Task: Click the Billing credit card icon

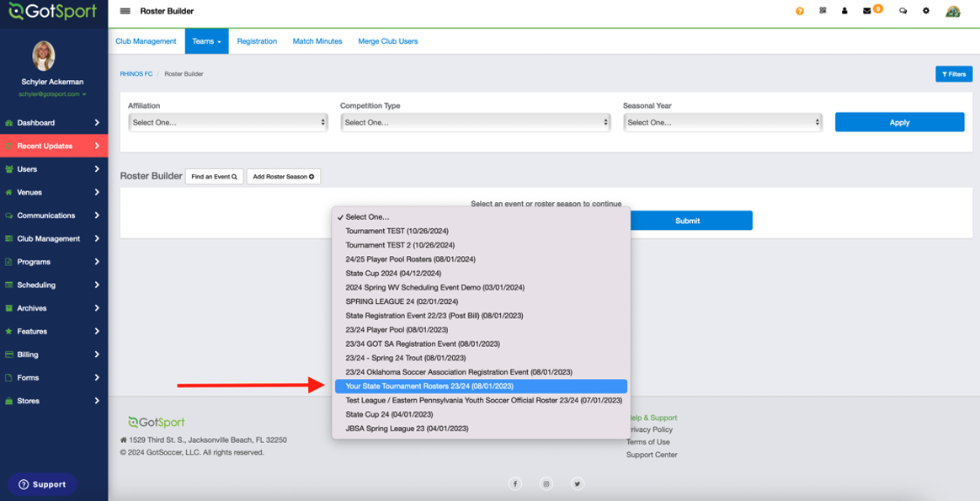Action: click(8, 354)
